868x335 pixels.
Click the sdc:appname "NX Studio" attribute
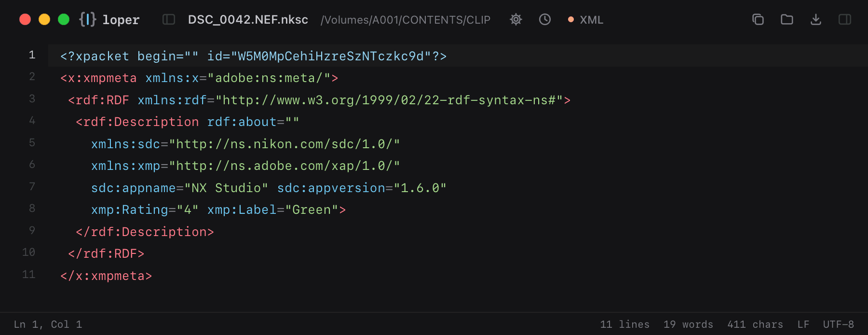tap(180, 188)
